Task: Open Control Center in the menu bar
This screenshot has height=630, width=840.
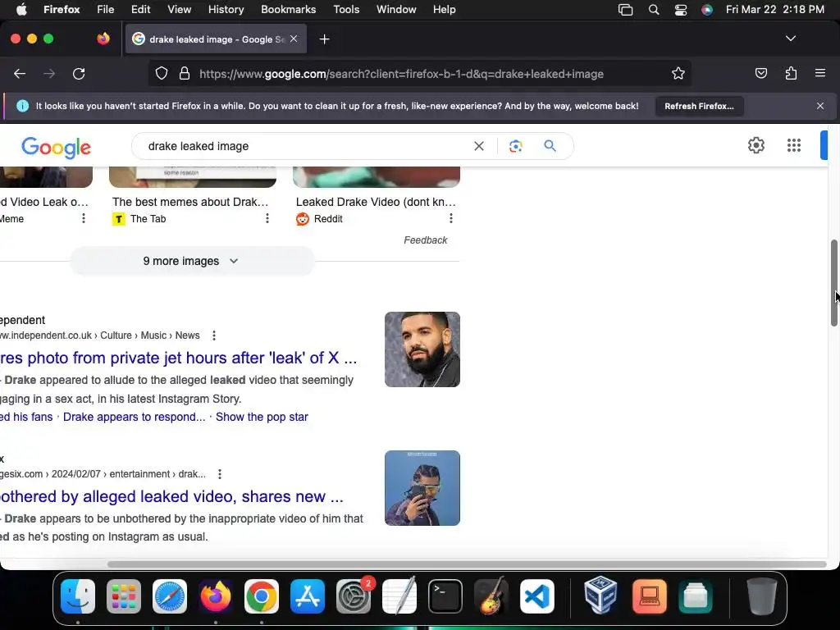Action: pyautogui.click(x=680, y=10)
